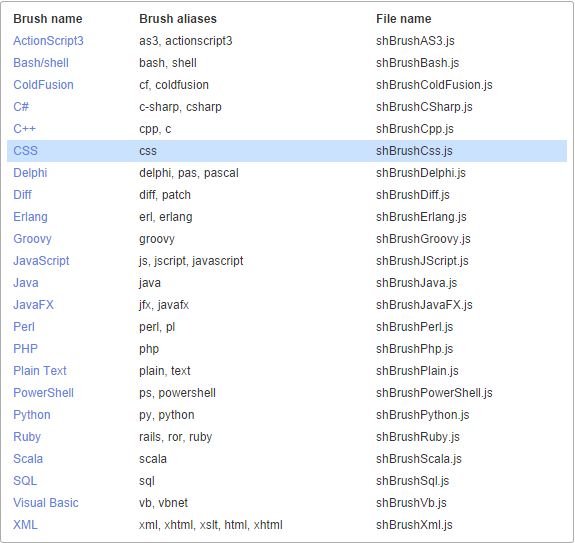
Task: Go to the Diff brush link
Action: [x=22, y=195]
